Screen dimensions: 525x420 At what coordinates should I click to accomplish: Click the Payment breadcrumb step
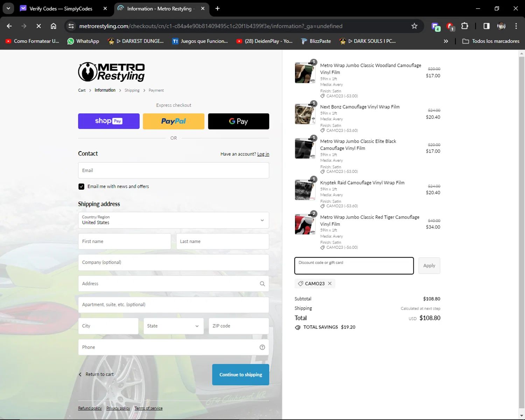156,90
